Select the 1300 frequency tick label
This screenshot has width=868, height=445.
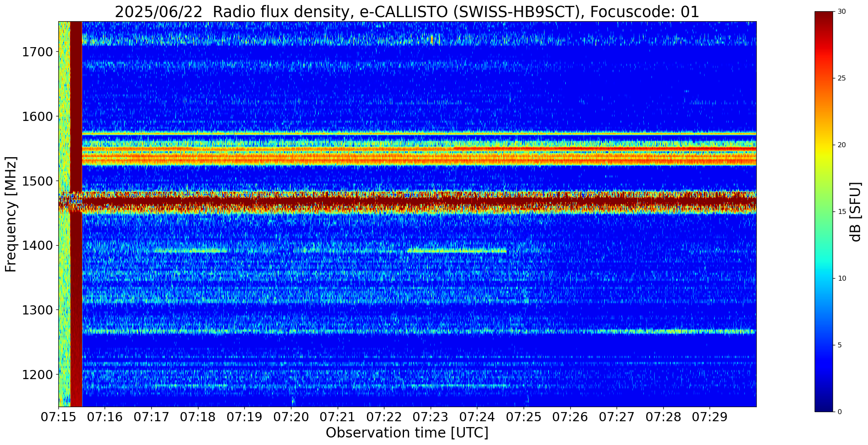tap(37, 310)
